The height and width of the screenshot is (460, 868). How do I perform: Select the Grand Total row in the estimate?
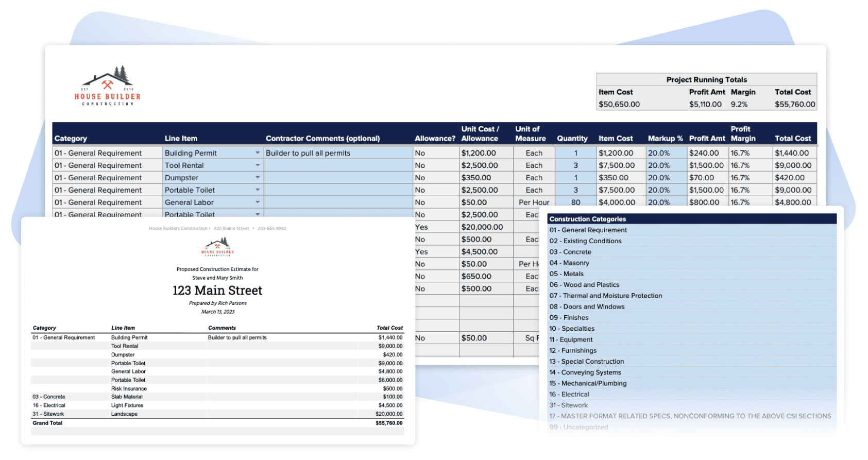(x=217, y=423)
